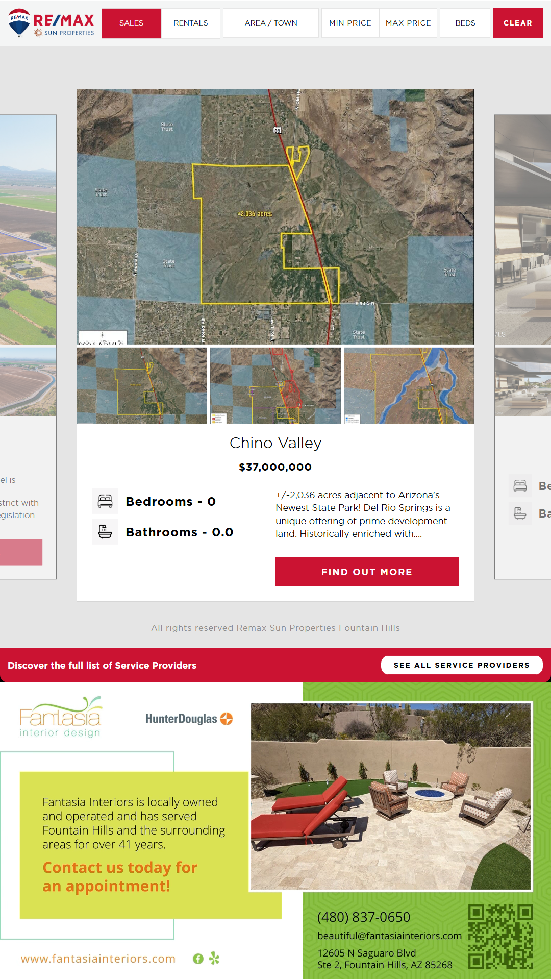This screenshot has height=980, width=551.
Task: Click See All Service Providers button
Action: [x=461, y=665]
